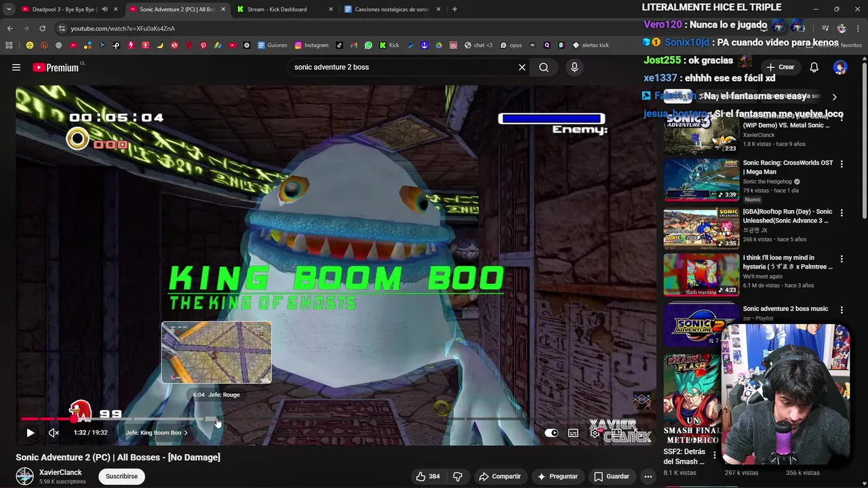Open options for 'lose my mind' video
Viewport: 868px width, 488px height.
coord(842,259)
